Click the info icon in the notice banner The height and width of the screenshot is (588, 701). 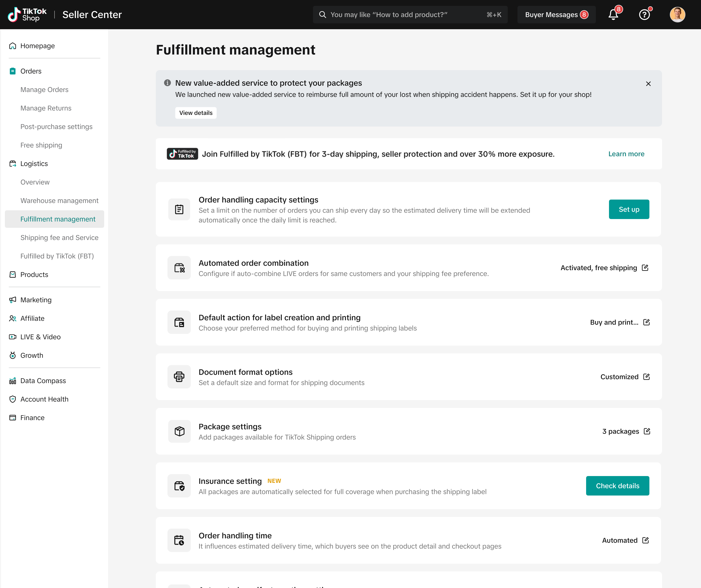click(167, 83)
